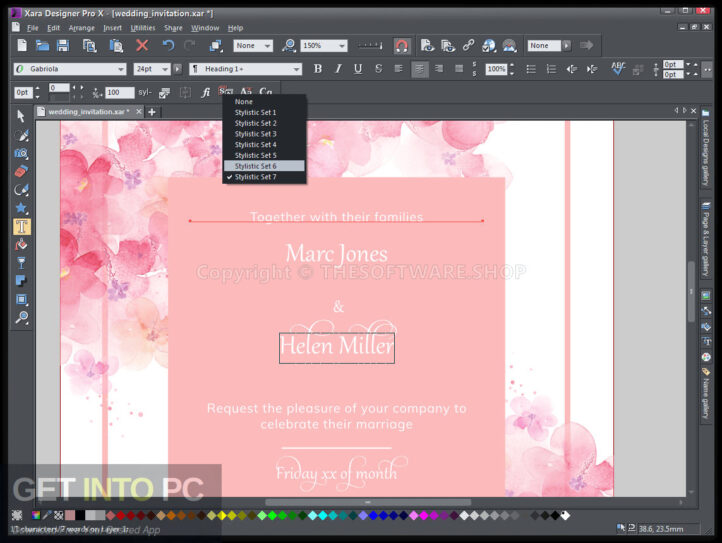This screenshot has height=543, width=722.
Task: Undo the last action
Action: click(168, 45)
